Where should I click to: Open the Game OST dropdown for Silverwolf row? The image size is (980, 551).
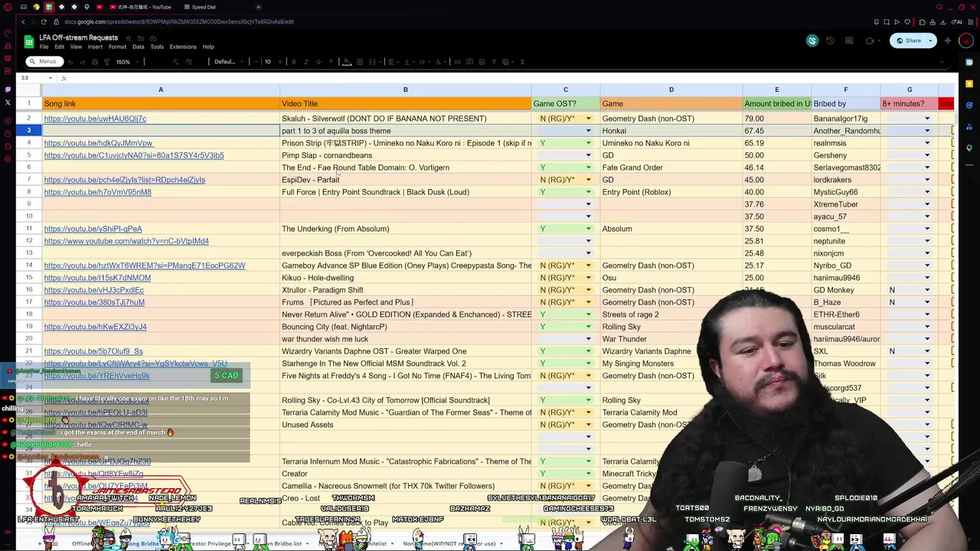589,119
